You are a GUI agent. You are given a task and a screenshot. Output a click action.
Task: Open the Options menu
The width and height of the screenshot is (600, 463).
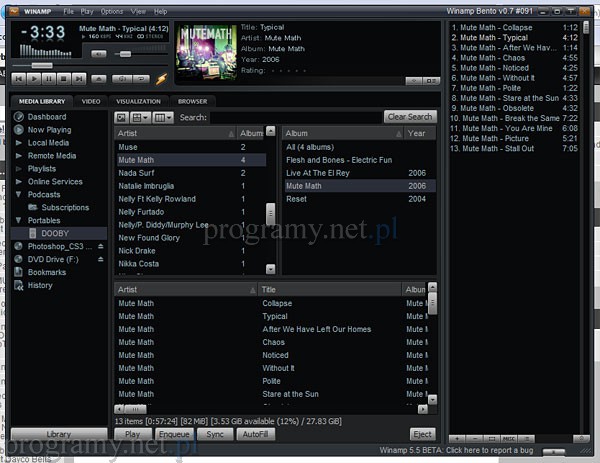112,11
